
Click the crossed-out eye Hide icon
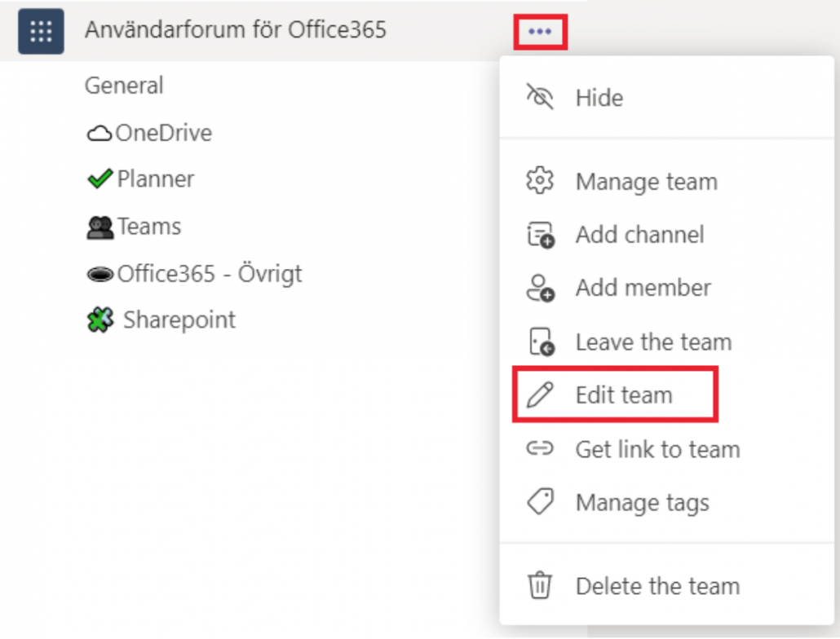point(540,97)
